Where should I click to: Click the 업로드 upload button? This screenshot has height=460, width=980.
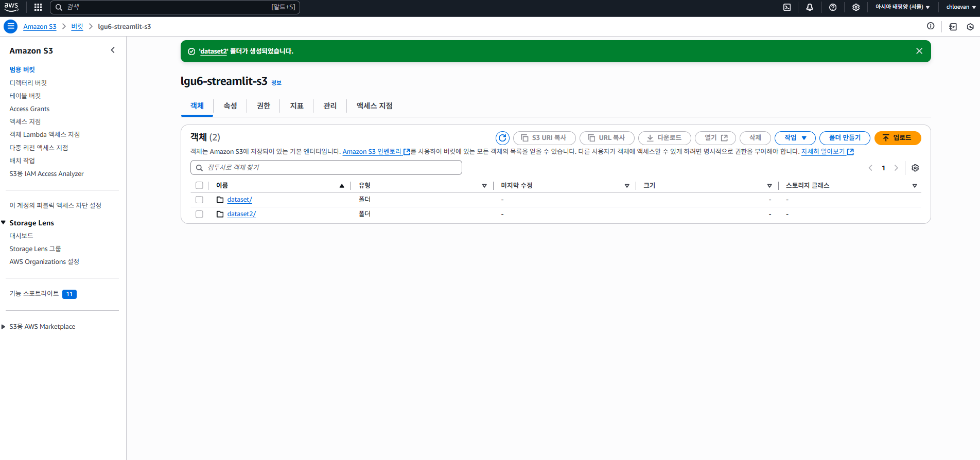898,138
